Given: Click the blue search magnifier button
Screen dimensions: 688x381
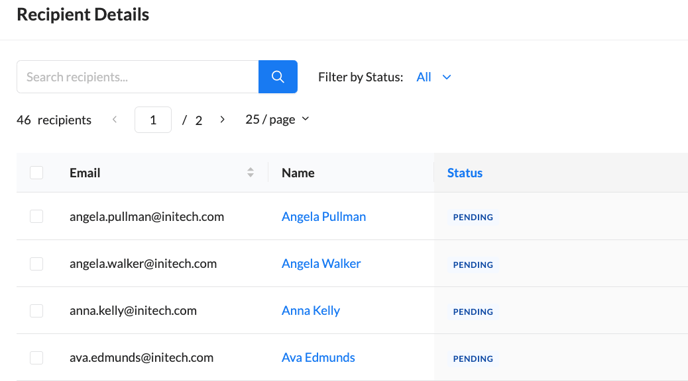Looking at the screenshot, I should point(278,77).
